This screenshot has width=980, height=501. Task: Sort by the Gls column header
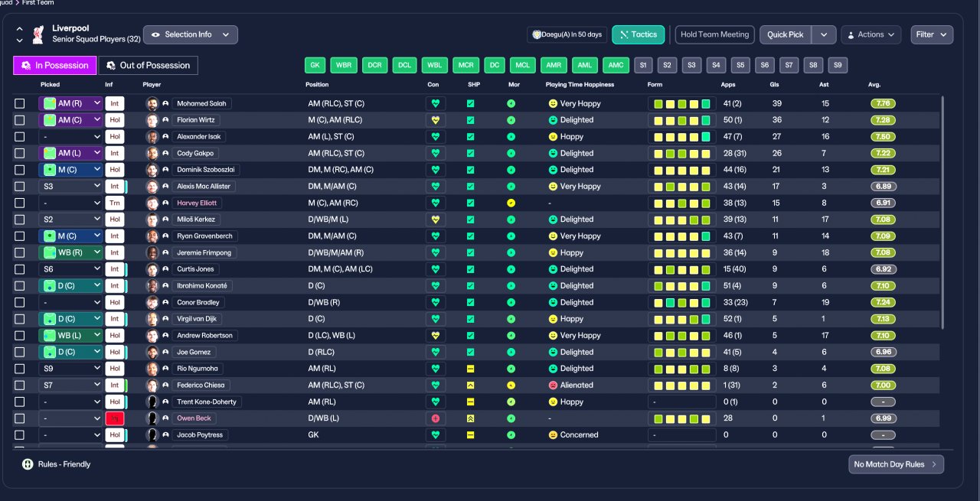click(774, 84)
